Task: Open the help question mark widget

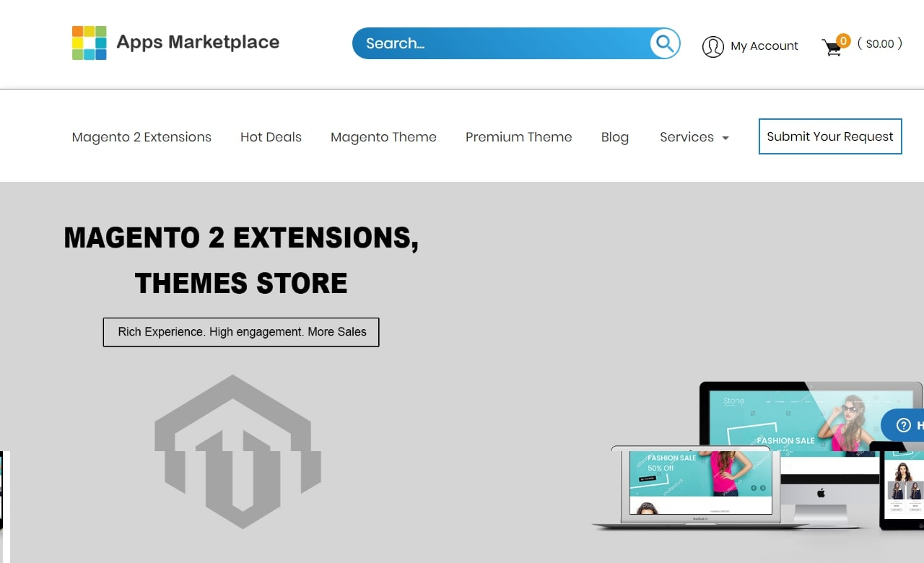Action: click(x=904, y=425)
